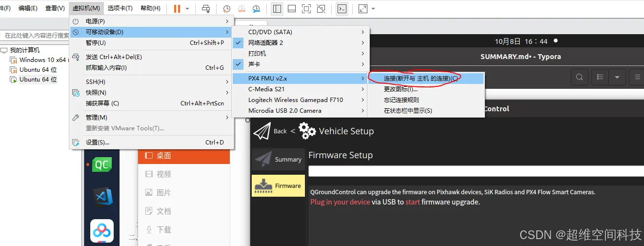The width and height of the screenshot is (644, 246).
Task: Open 设置(S)... from the menu
Action: 152,143
